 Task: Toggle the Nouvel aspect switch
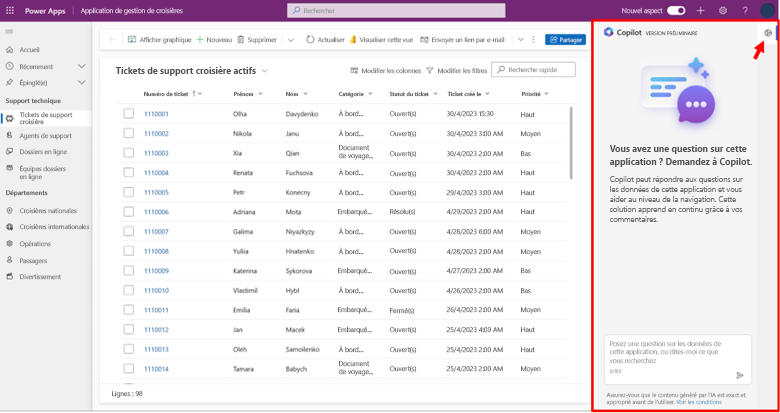677,10
